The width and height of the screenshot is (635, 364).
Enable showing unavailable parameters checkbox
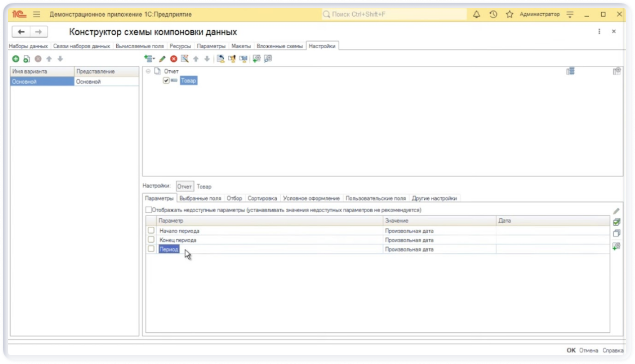coord(148,210)
